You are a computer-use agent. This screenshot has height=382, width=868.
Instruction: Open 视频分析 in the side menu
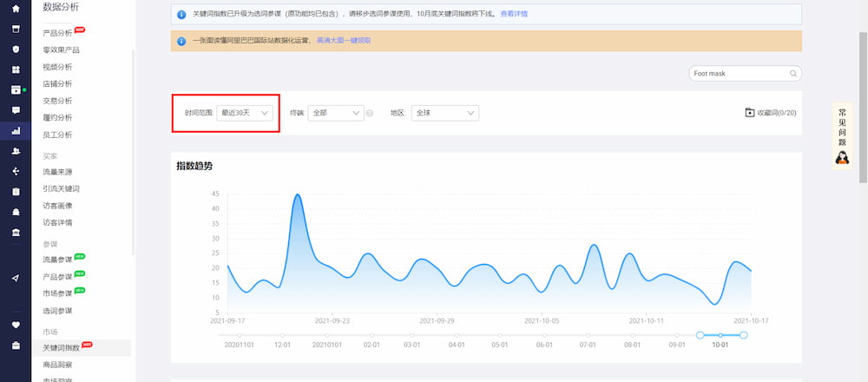click(x=57, y=67)
